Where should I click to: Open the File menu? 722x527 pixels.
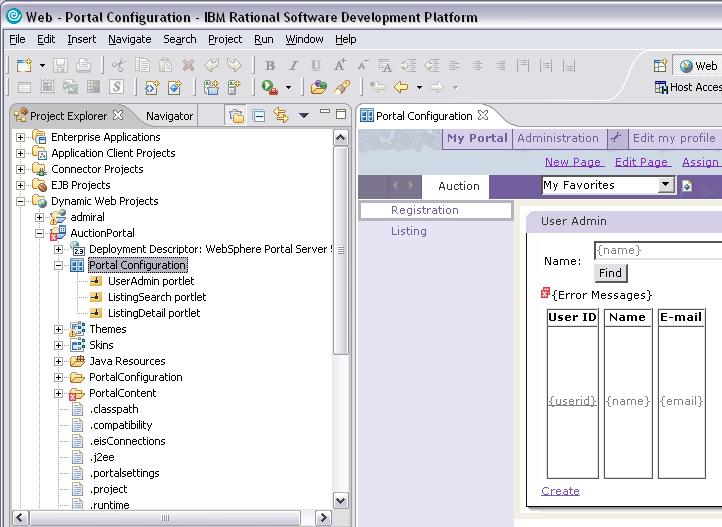click(17, 40)
